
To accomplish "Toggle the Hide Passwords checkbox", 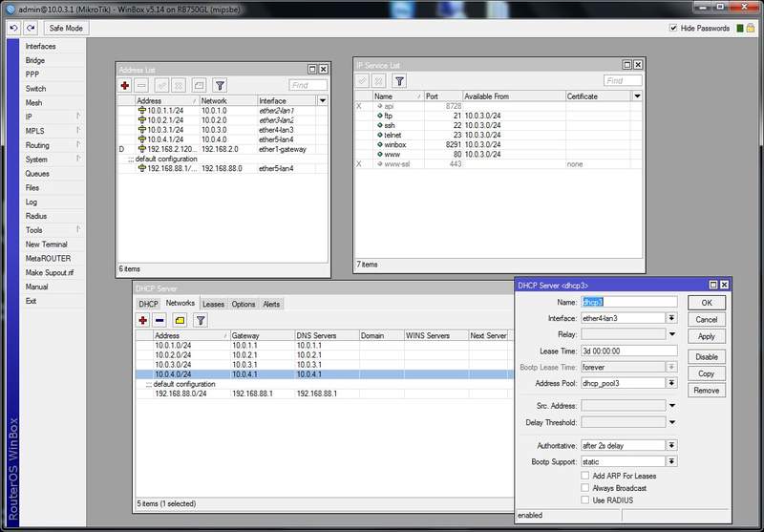I will 673,28.
